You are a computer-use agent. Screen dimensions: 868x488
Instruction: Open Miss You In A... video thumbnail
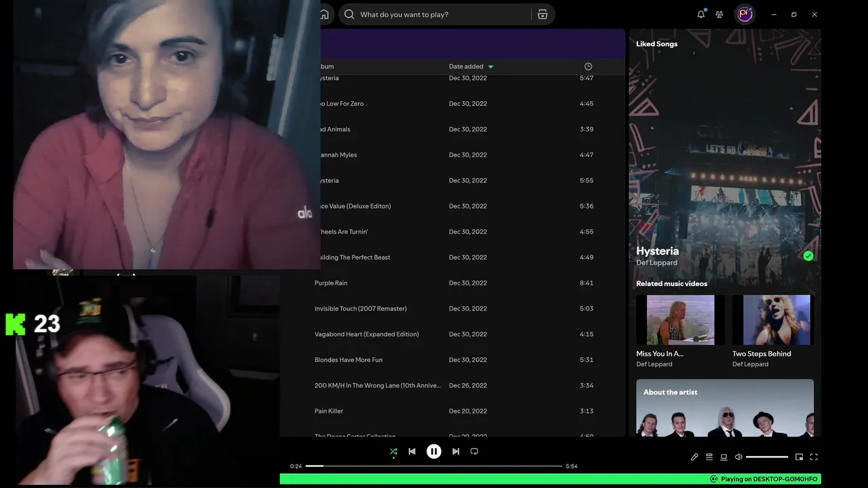[680, 320]
